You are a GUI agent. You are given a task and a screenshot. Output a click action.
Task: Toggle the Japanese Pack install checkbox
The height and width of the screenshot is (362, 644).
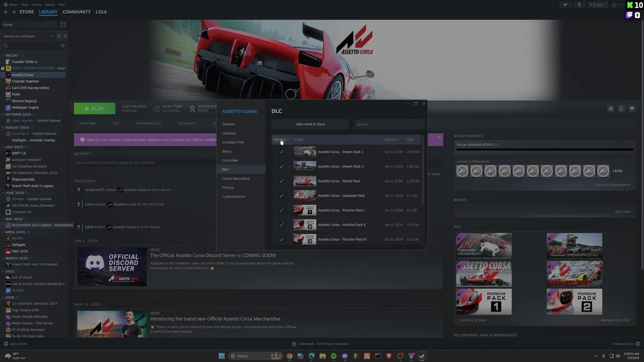[x=281, y=196]
